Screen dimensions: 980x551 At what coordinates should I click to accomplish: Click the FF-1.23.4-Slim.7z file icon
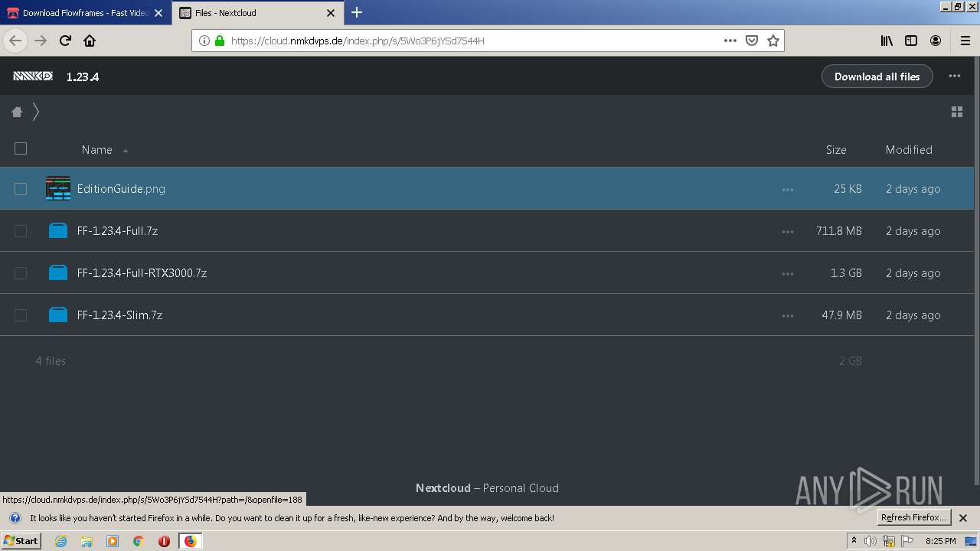click(58, 315)
